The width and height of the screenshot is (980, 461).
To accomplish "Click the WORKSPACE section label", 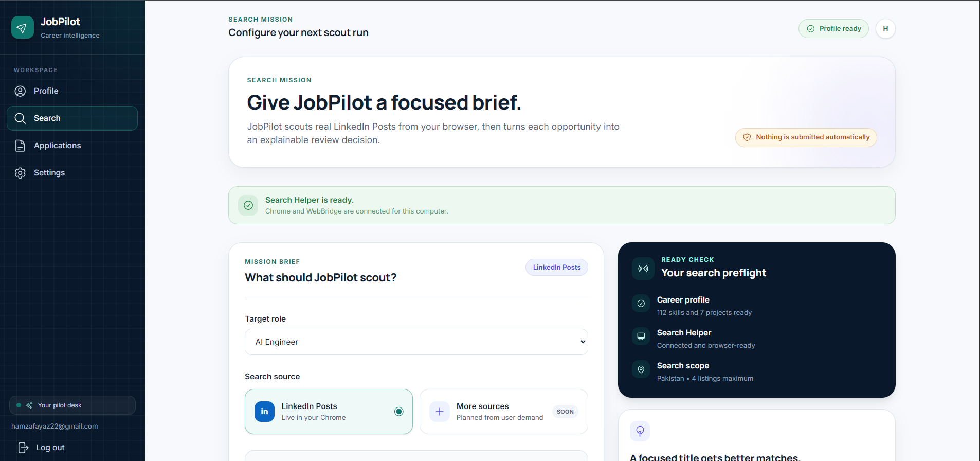I will (x=36, y=70).
